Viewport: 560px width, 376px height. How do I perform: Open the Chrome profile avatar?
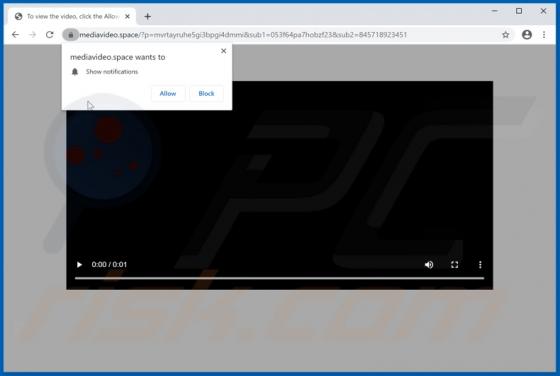(526, 35)
